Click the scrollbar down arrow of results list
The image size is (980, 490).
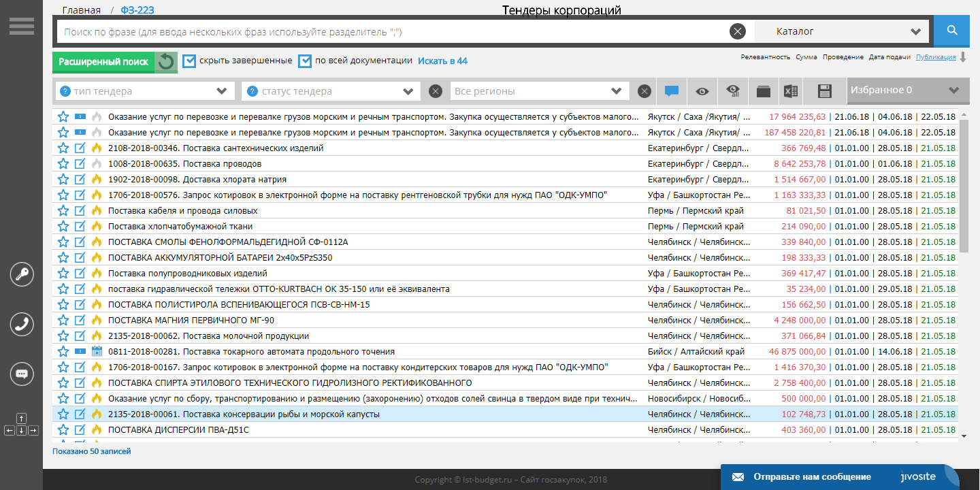[964, 435]
